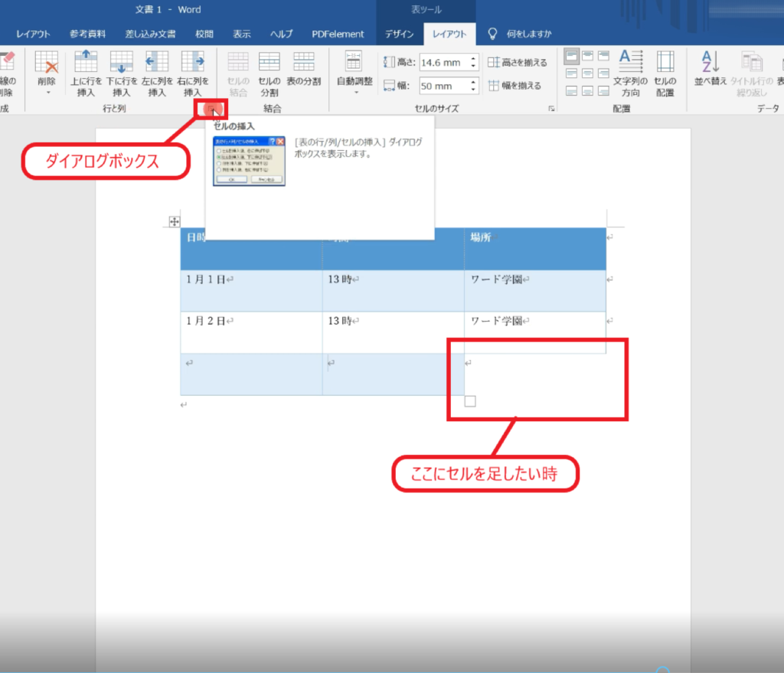Switch to the Design (デザイン) tab

(x=399, y=34)
